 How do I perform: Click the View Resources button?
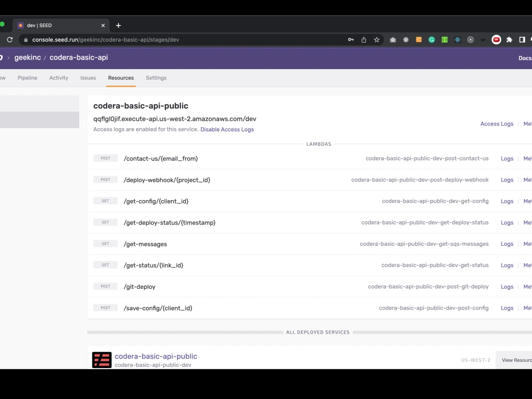pos(514,360)
